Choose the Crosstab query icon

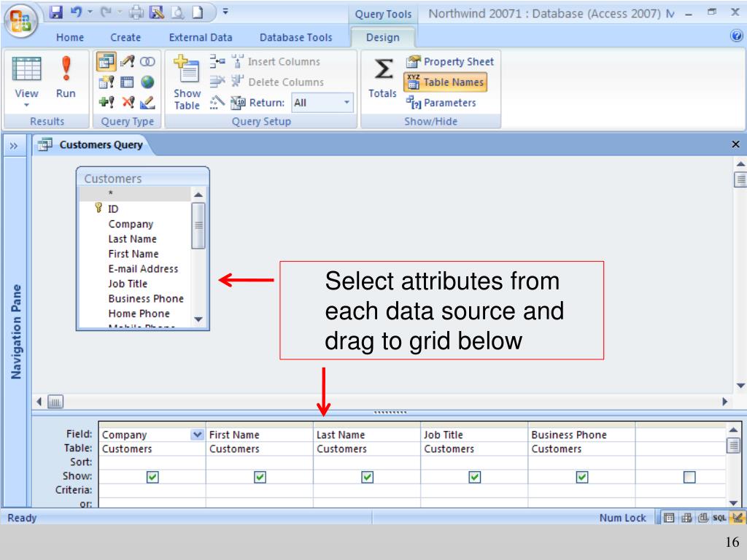(x=127, y=82)
